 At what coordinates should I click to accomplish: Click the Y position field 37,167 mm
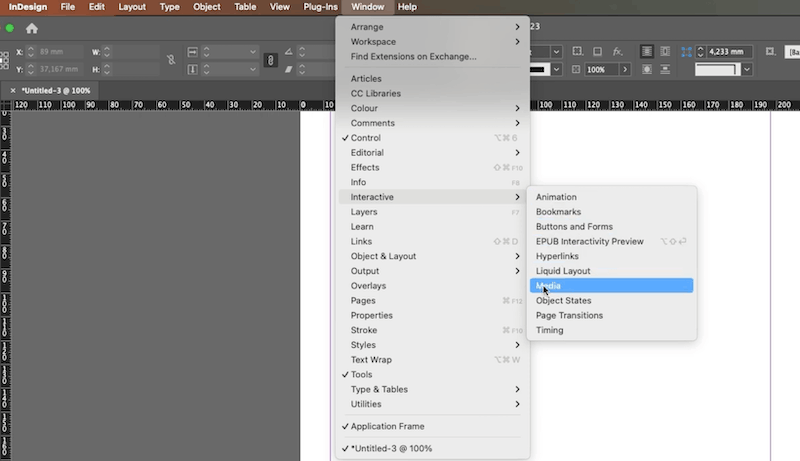click(x=60, y=69)
